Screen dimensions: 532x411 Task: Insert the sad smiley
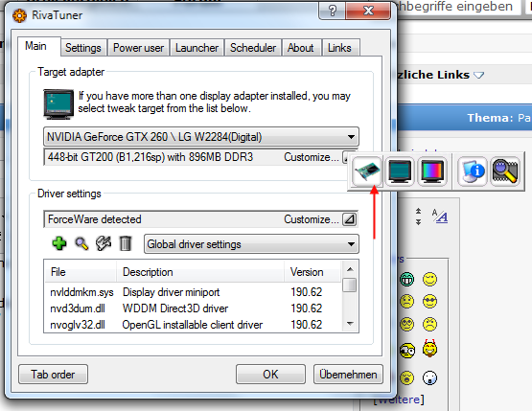(406, 302)
